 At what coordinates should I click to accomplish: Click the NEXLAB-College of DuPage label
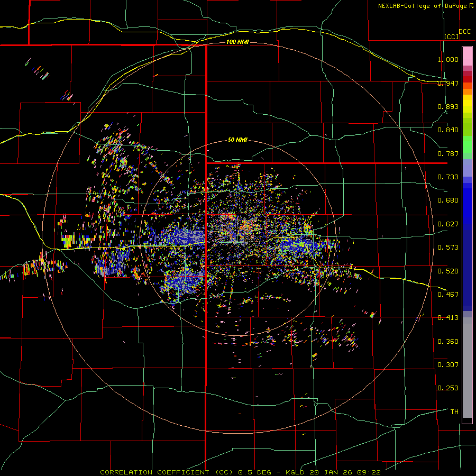point(423,6)
